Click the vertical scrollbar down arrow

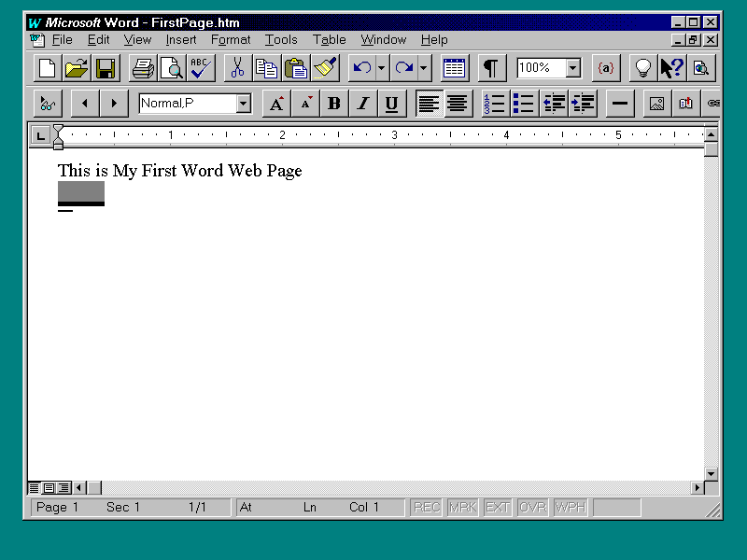point(712,474)
